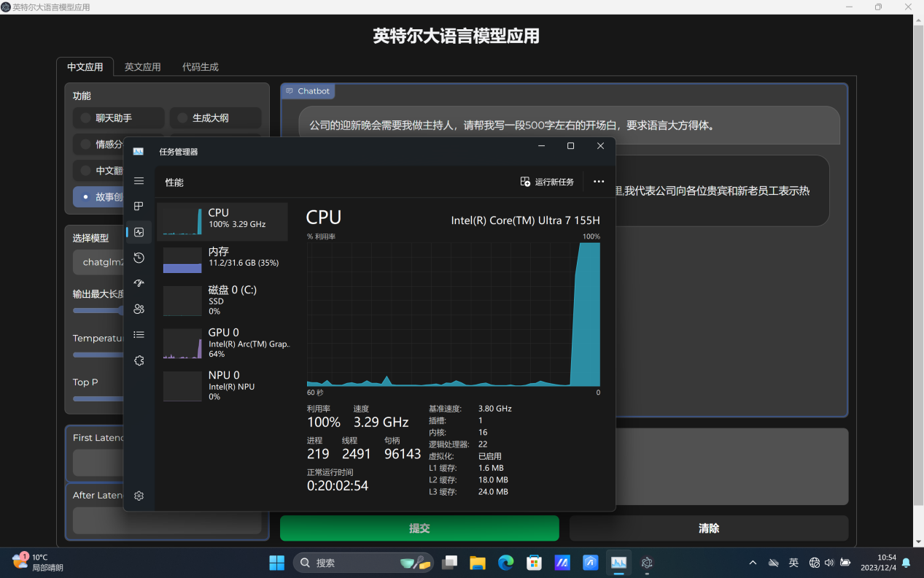This screenshot has width=924, height=578.
Task: Select the CPU performance entry
Action: [222, 222]
